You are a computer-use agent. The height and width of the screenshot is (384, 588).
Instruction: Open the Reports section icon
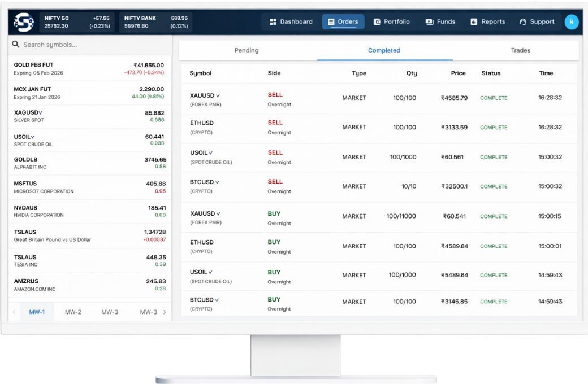tap(474, 21)
